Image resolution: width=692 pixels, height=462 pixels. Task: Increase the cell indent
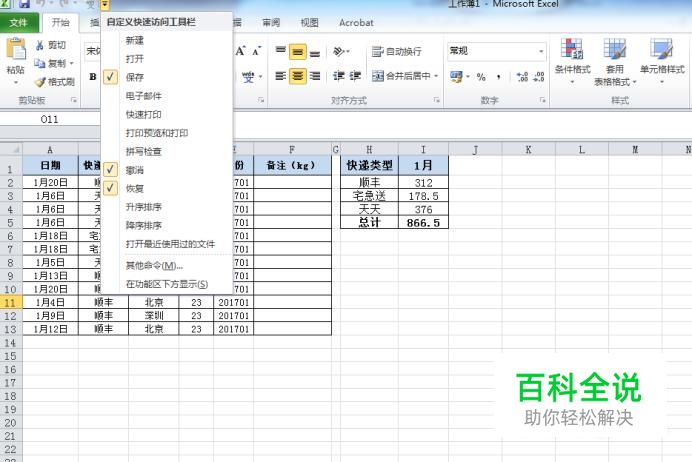[x=355, y=76]
